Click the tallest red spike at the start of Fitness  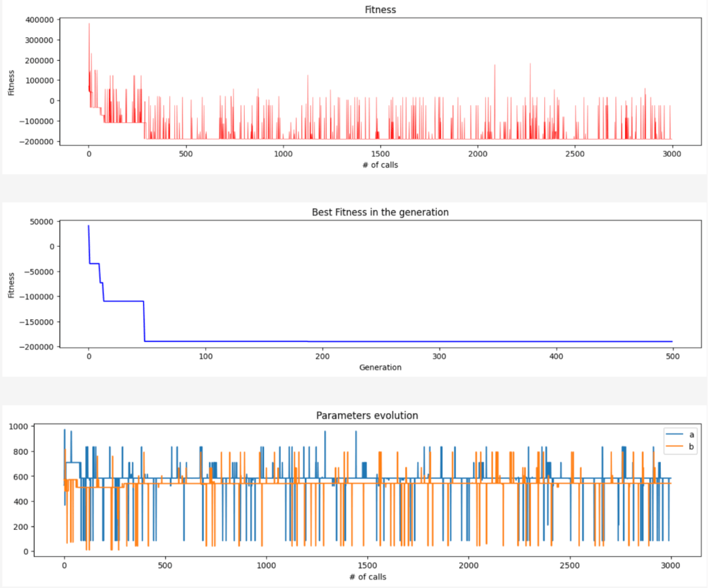tap(88, 25)
